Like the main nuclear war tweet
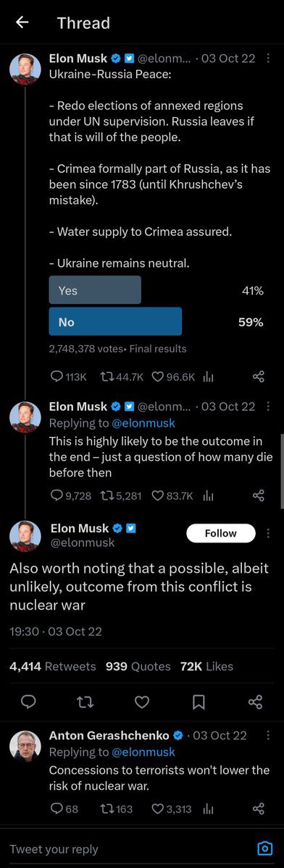 coord(142,702)
